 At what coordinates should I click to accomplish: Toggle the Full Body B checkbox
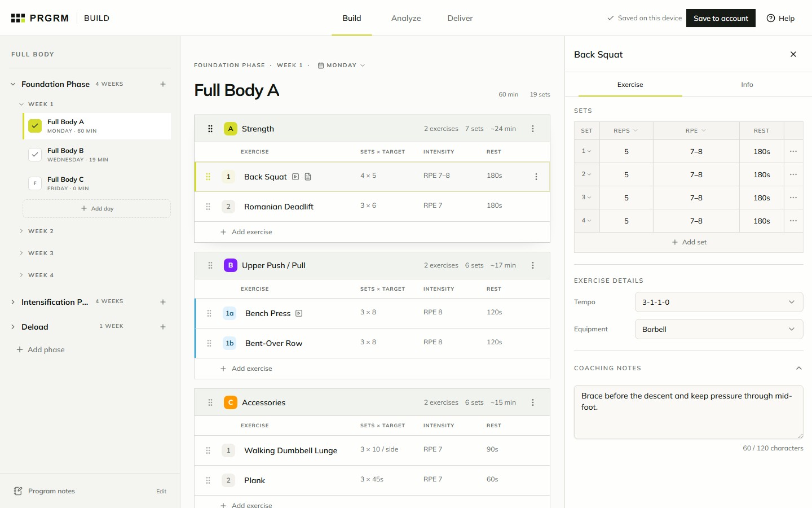pos(35,155)
